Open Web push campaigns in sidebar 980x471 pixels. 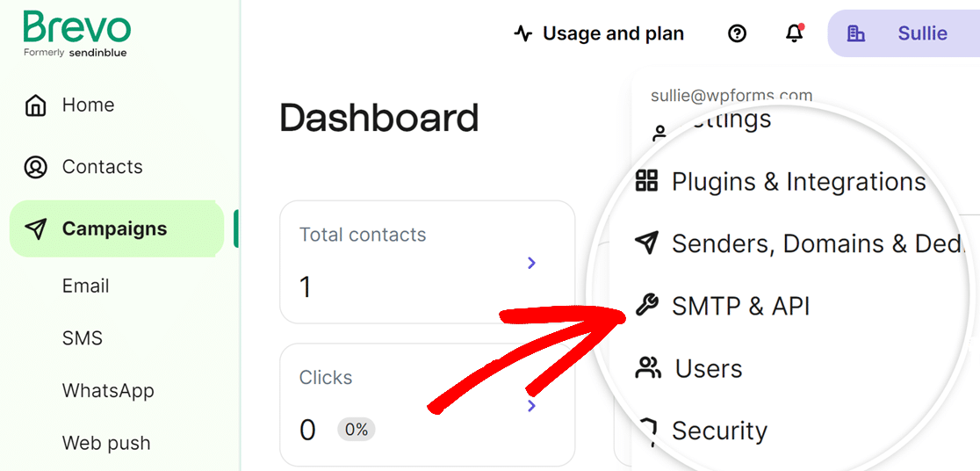tap(106, 443)
